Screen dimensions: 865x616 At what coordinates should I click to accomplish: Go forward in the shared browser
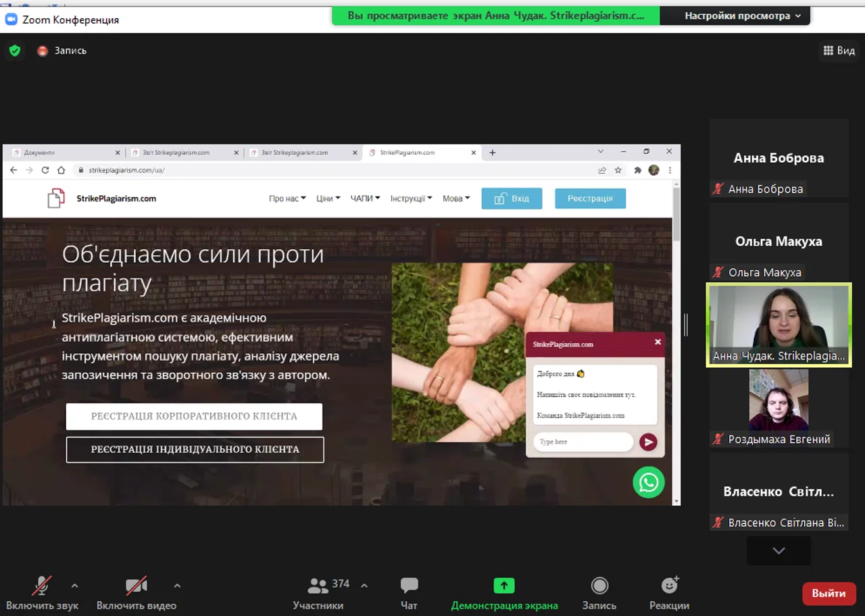[x=29, y=170]
